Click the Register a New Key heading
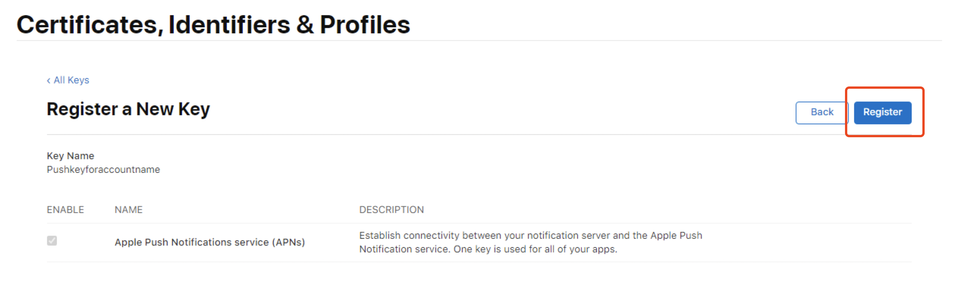The height and width of the screenshot is (307, 980). tap(128, 110)
